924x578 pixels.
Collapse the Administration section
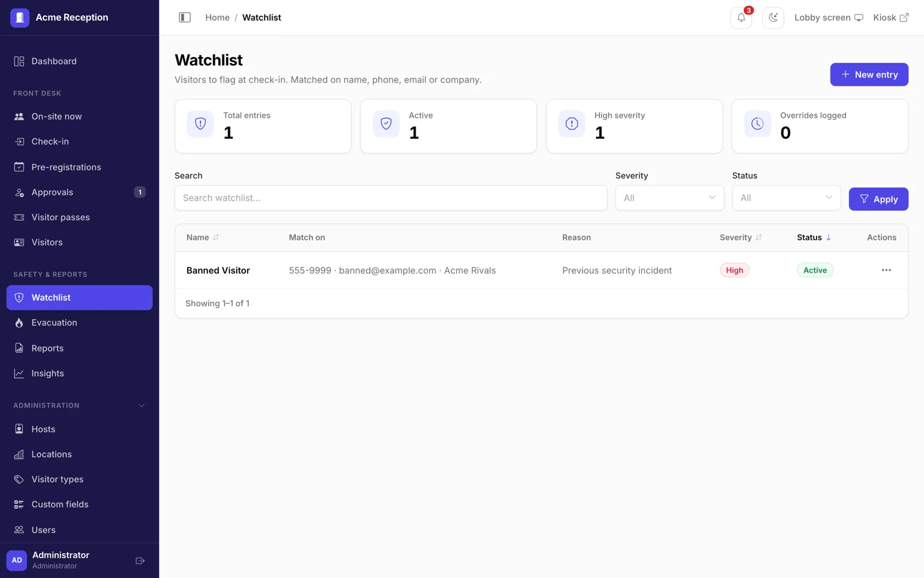click(x=79, y=405)
